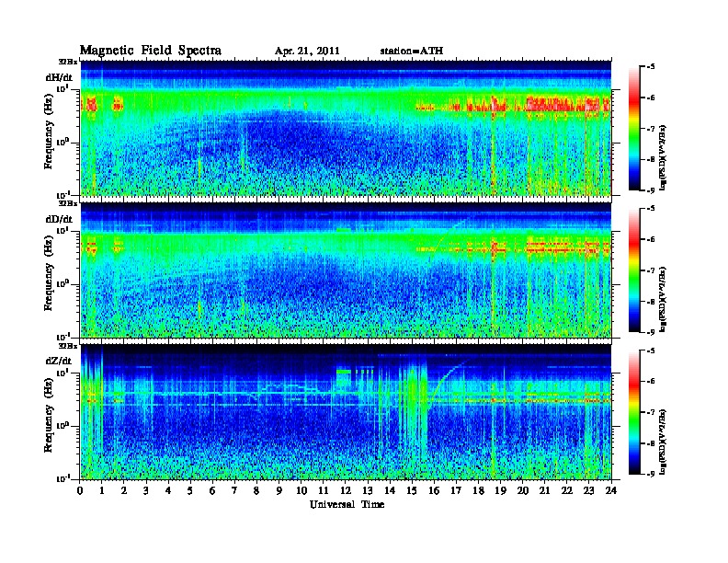Click the 32Hz label on dH/dt panel
This screenshot has width=728, height=563.
pyautogui.click(x=68, y=62)
